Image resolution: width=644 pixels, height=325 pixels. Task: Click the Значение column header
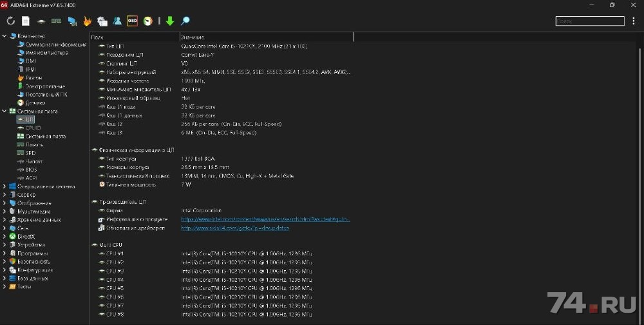tap(267, 37)
